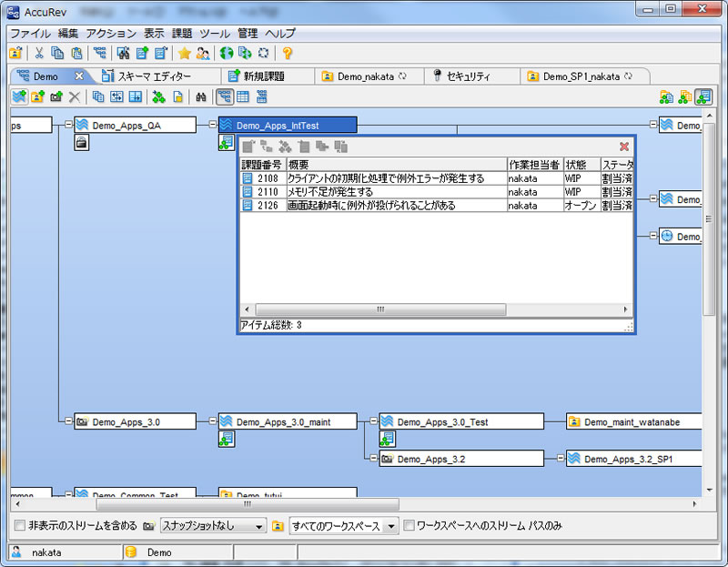Select the Demo_Apps_QA stream box

click(135, 125)
